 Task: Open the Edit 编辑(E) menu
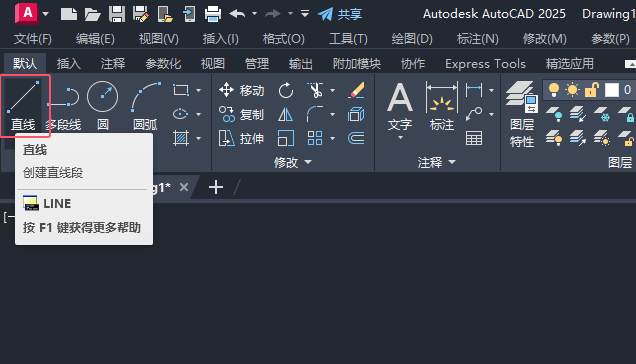pos(95,39)
